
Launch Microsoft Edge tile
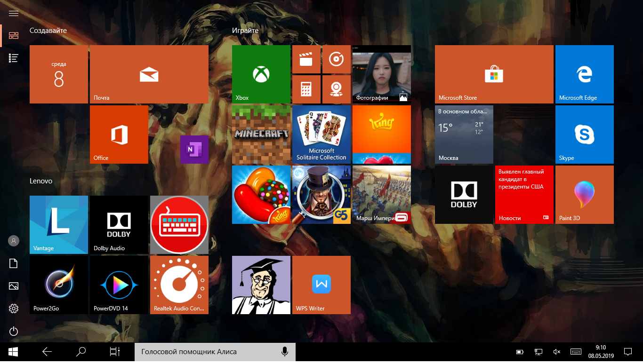coord(585,74)
